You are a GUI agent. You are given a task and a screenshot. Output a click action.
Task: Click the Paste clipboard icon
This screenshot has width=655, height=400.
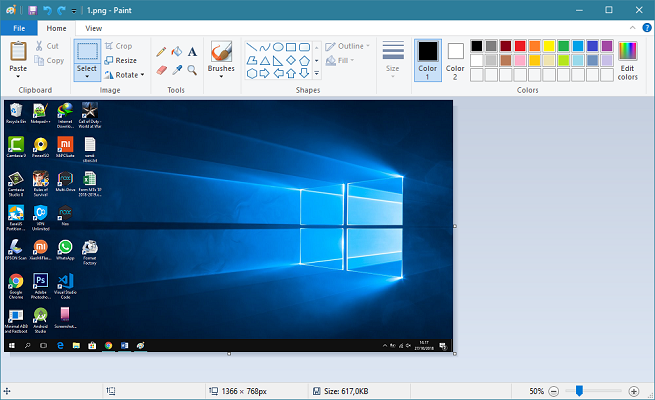click(18, 51)
